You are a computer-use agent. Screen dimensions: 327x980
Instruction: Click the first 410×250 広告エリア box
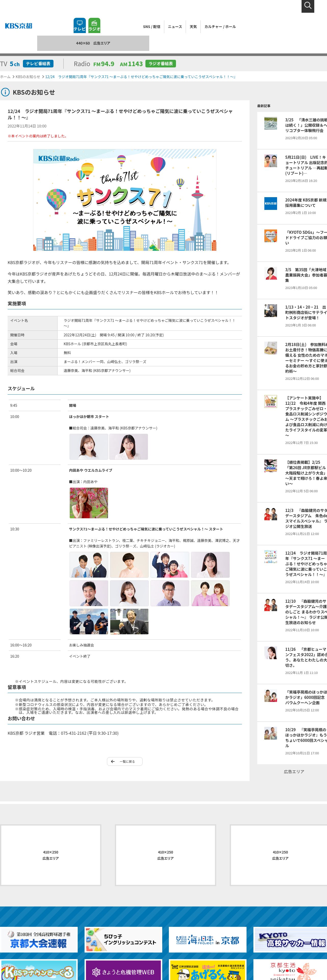[x=51, y=855]
